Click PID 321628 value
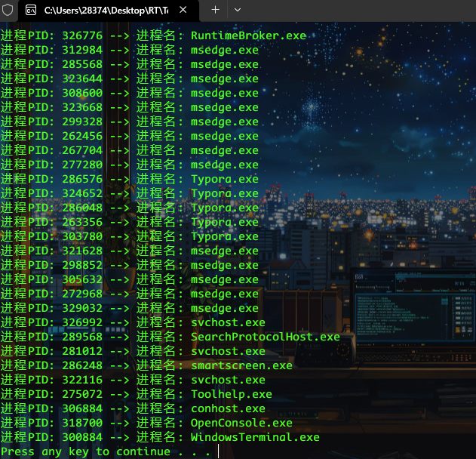Image resolution: width=476 pixels, height=459 pixels. (82, 251)
